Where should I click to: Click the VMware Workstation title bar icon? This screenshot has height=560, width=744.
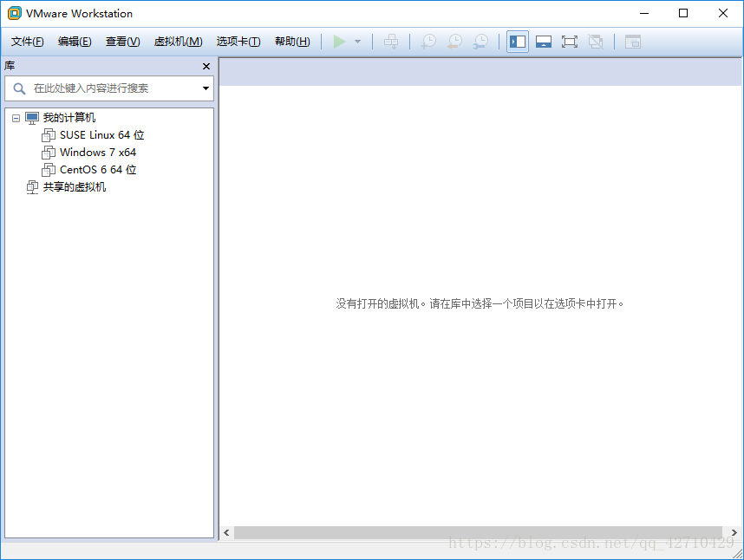tap(15, 13)
